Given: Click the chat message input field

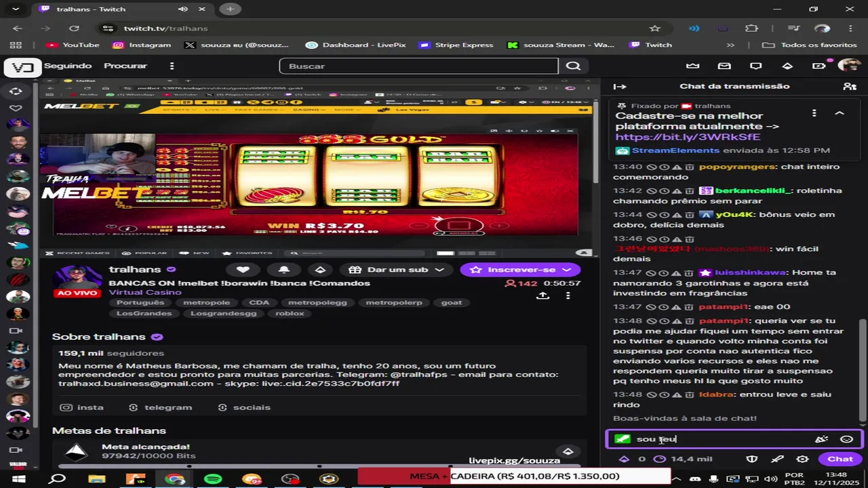Looking at the screenshot, I should pos(734,439).
